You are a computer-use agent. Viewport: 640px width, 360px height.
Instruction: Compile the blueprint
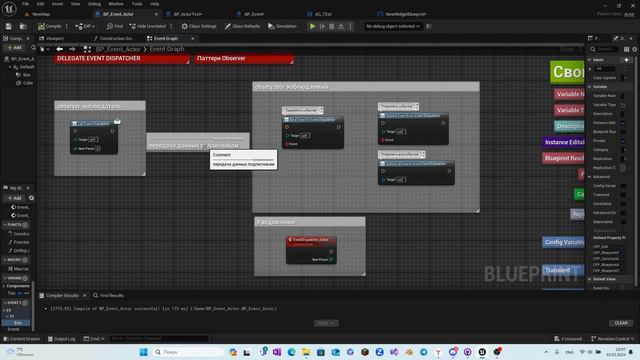tap(49, 26)
